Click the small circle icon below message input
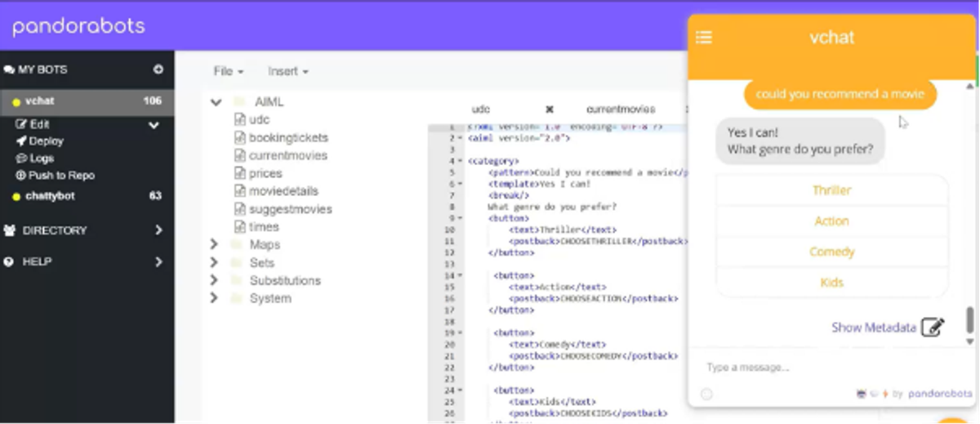 coord(706,395)
